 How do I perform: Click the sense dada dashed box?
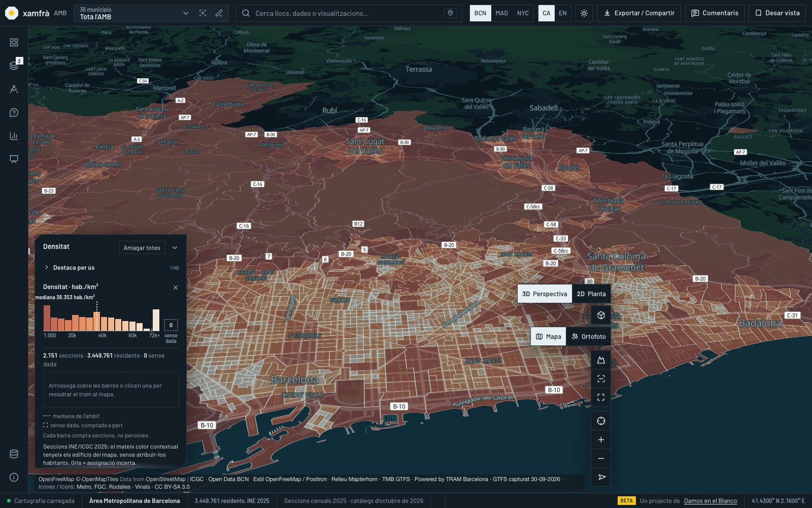[171, 325]
